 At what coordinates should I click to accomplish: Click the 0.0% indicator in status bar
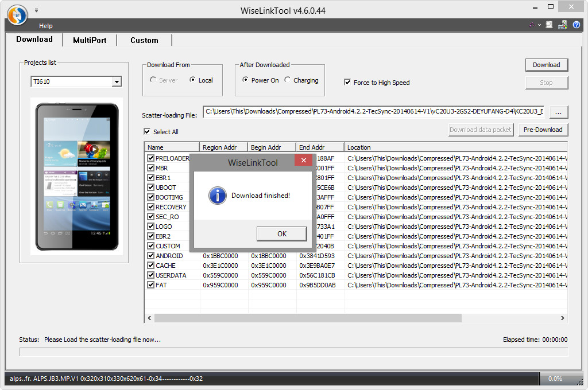pos(555,379)
